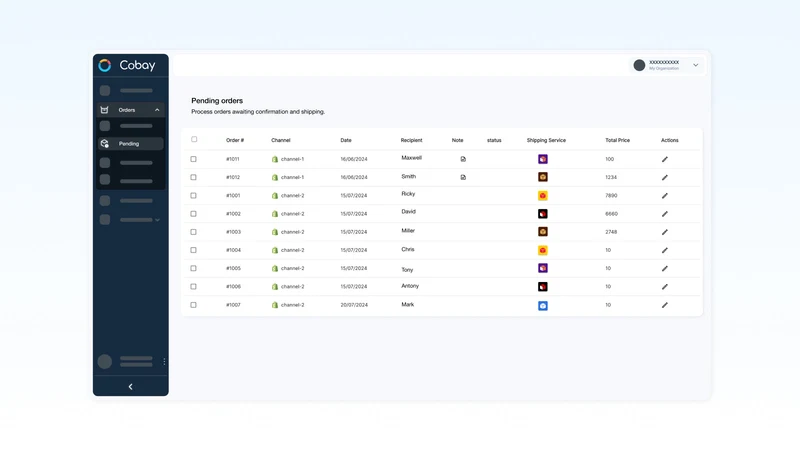Click recipient name Ricky
The width and height of the screenshot is (800, 450).
[x=408, y=194]
